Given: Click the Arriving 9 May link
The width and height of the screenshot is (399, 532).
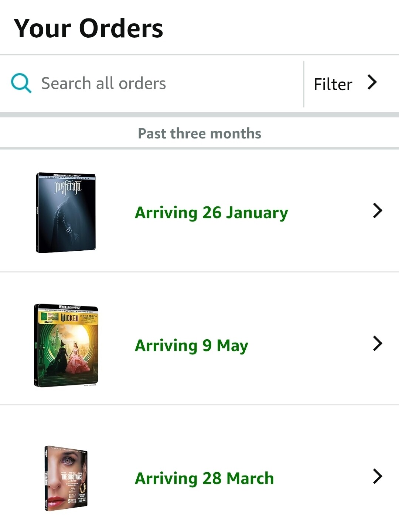Looking at the screenshot, I should point(191,346).
